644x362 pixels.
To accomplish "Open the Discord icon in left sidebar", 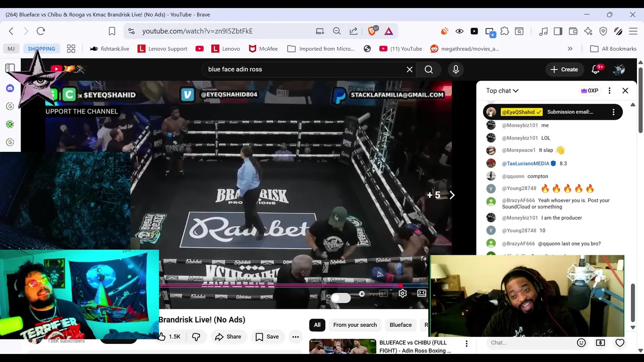I will [10, 88].
